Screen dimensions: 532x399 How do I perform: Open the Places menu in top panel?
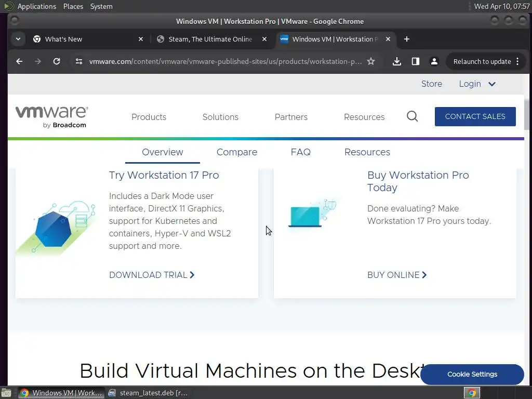click(73, 6)
